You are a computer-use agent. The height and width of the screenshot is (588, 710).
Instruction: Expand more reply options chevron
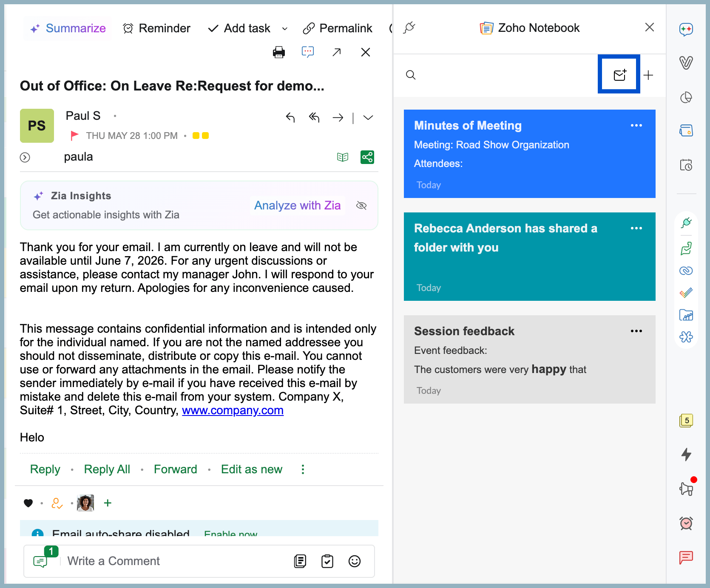point(368,118)
